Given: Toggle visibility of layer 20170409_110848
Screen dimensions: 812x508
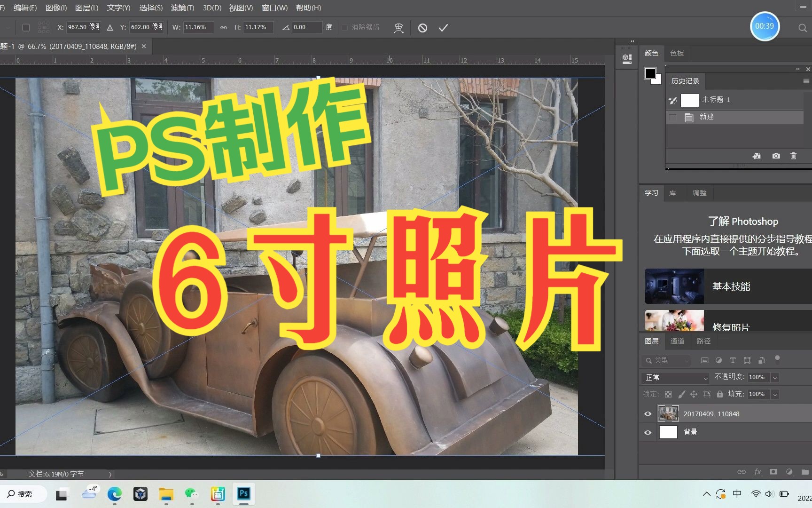Looking at the screenshot, I should click(648, 413).
